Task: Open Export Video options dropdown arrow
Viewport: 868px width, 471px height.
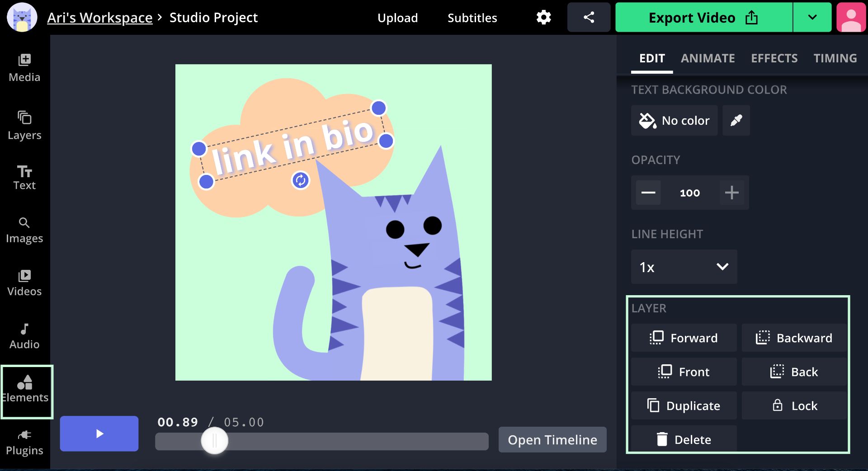Action: (812, 18)
